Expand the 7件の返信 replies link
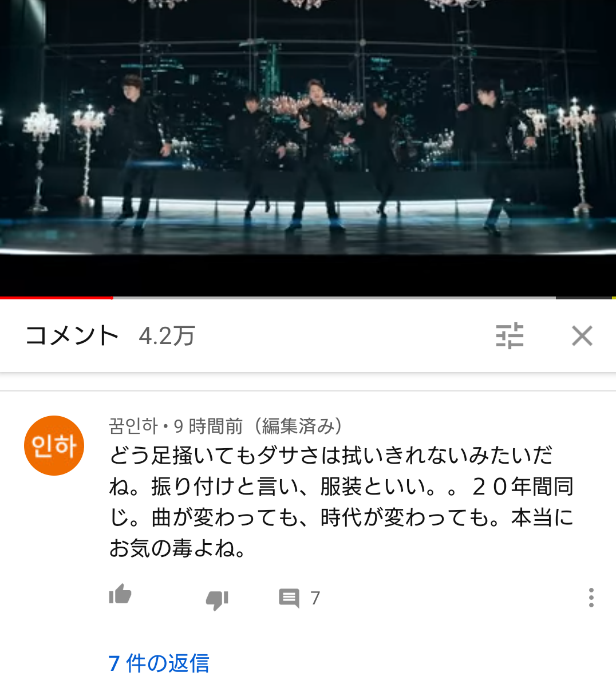The height and width of the screenshot is (680, 616). pos(159,663)
